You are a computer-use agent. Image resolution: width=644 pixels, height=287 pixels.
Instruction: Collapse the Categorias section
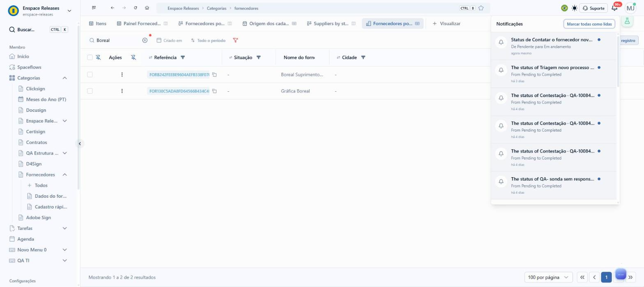click(x=64, y=78)
